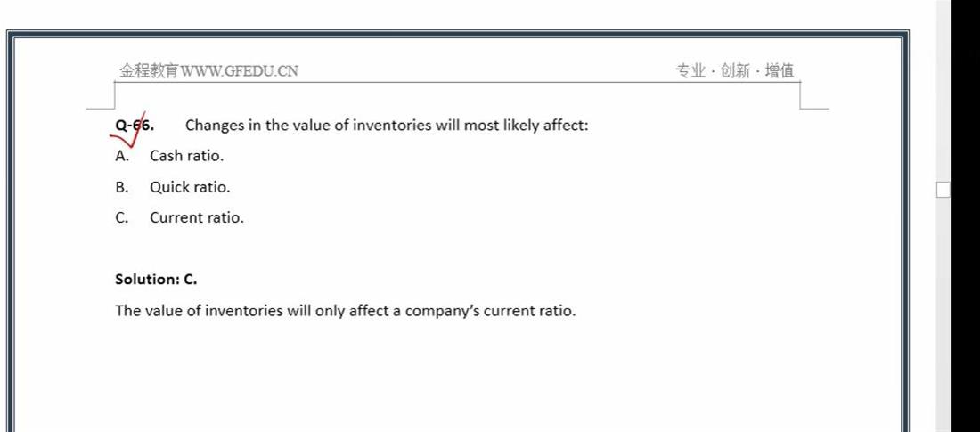Click the bold Q-66 question number
This screenshot has height=432, width=980.
tap(135, 125)
